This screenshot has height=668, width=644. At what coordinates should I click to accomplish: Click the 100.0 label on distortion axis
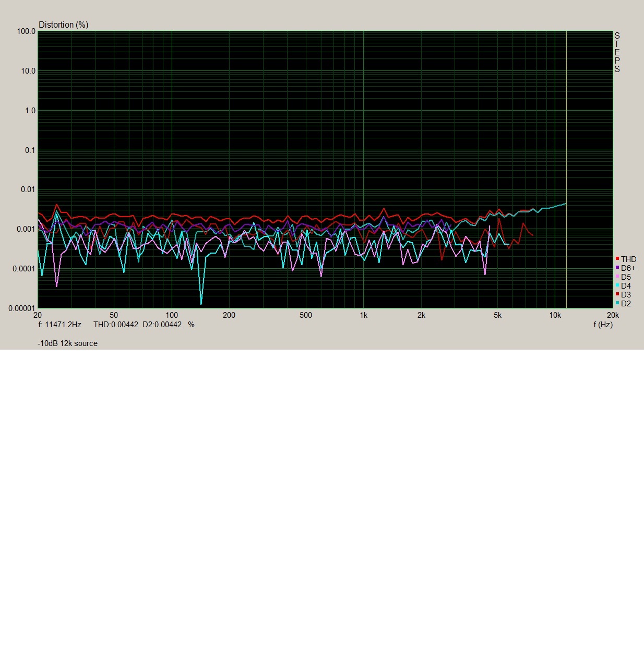point(26,31)
